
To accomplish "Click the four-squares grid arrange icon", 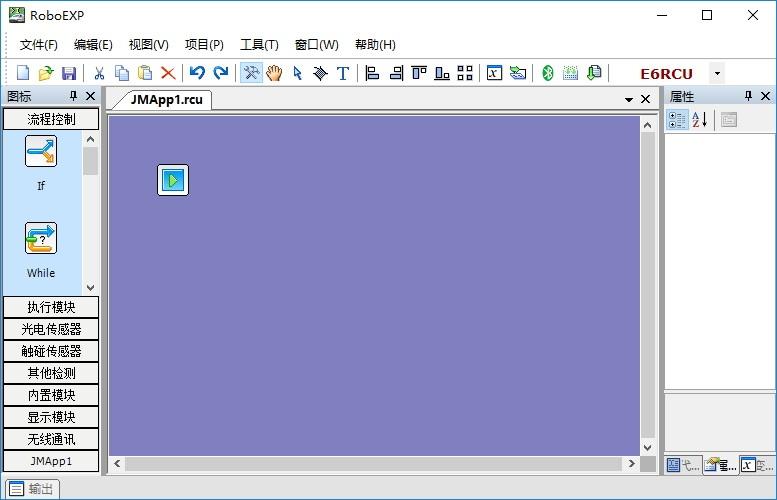I will click(465, 73).
